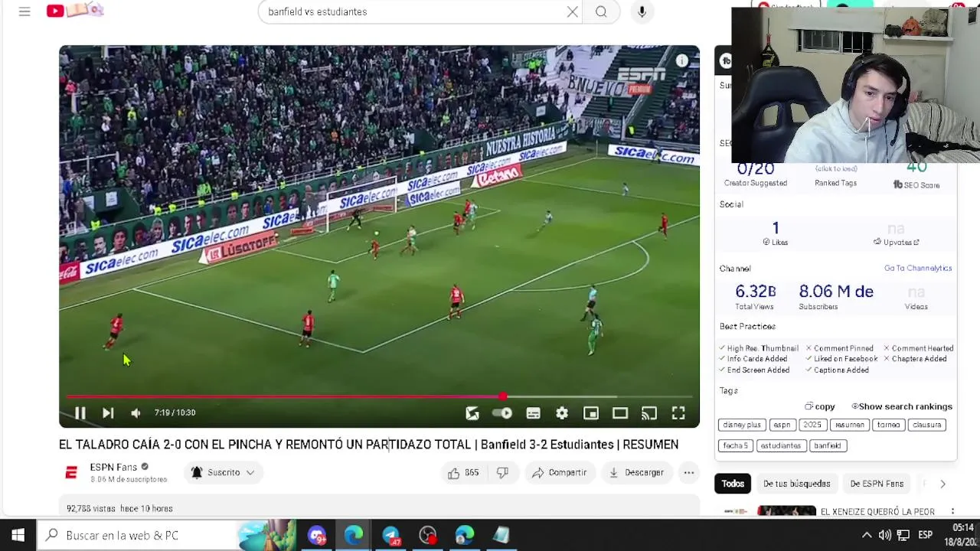Select the 'disney plus' tag
The image size is (980, 551).
(x=742, y=425)
